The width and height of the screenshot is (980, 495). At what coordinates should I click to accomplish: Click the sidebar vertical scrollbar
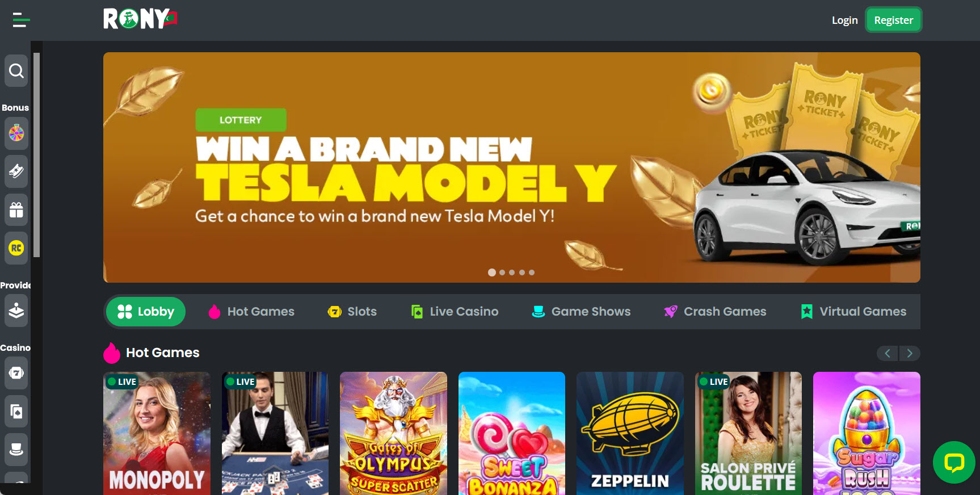pyautogui.click(x=37, y=155)
